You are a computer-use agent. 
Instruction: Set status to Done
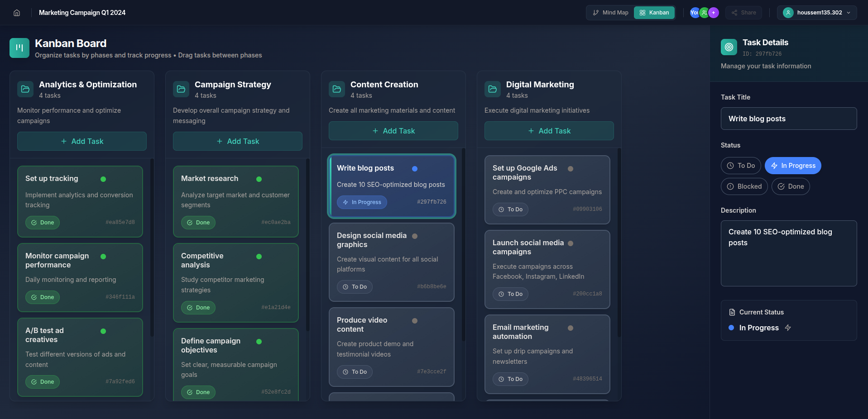(x=791, y=186)
